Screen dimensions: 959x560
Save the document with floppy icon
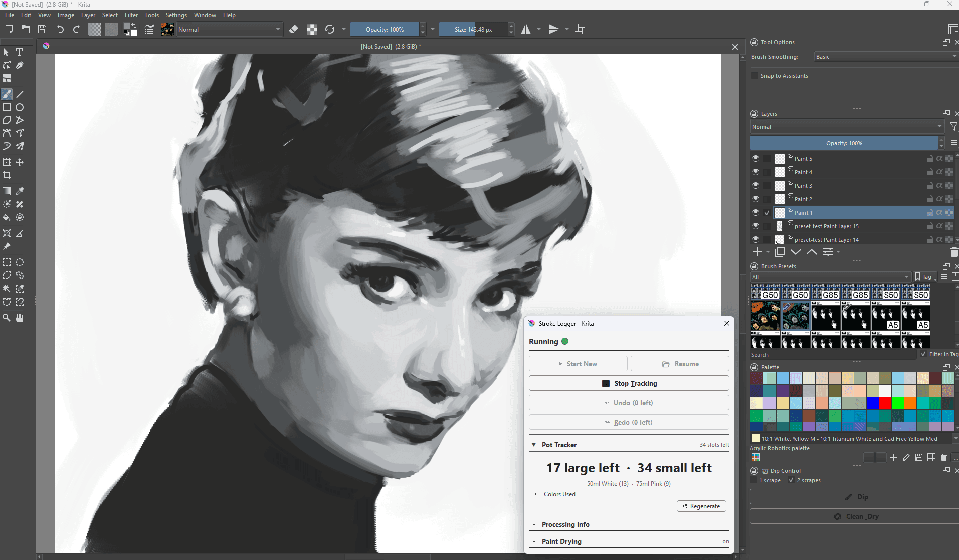[x=43, y=29]
